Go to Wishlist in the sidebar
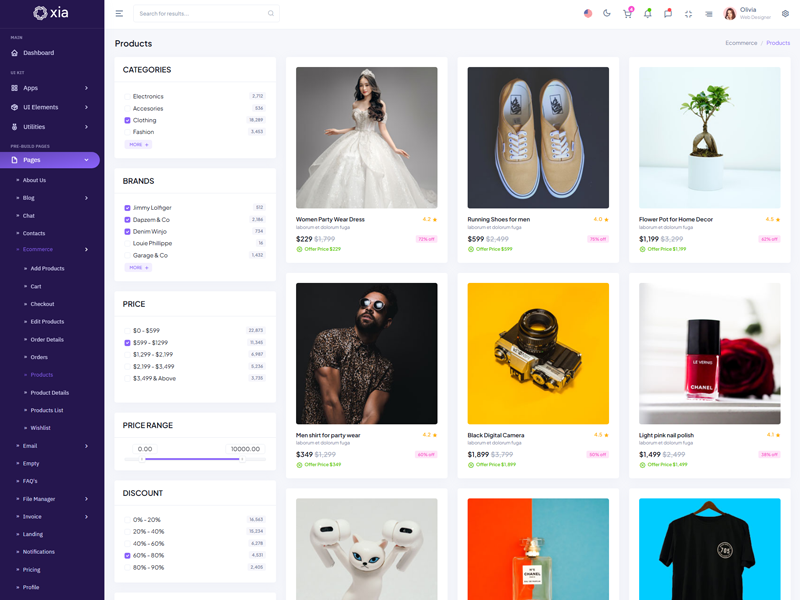The image size is (800, 600). 40,428
